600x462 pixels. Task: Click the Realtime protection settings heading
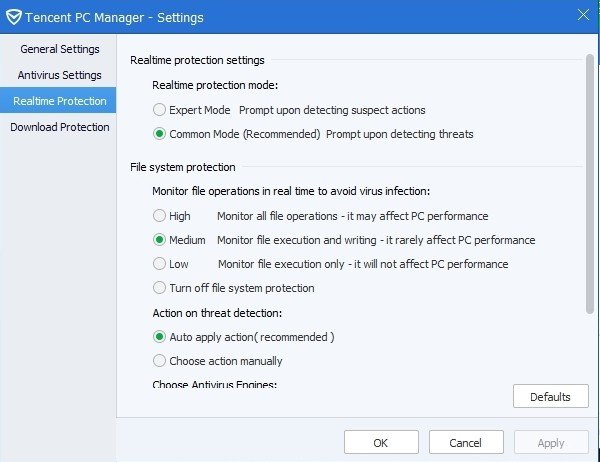pyautogui.click(x=197, y=60)
